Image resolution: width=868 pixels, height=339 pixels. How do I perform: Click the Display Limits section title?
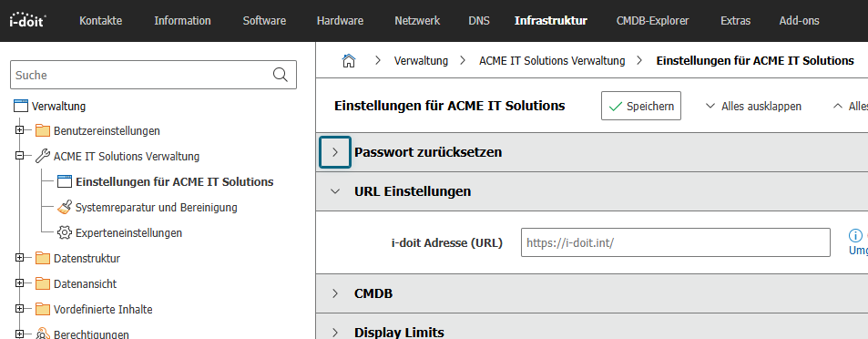click(x=399, y=333)
